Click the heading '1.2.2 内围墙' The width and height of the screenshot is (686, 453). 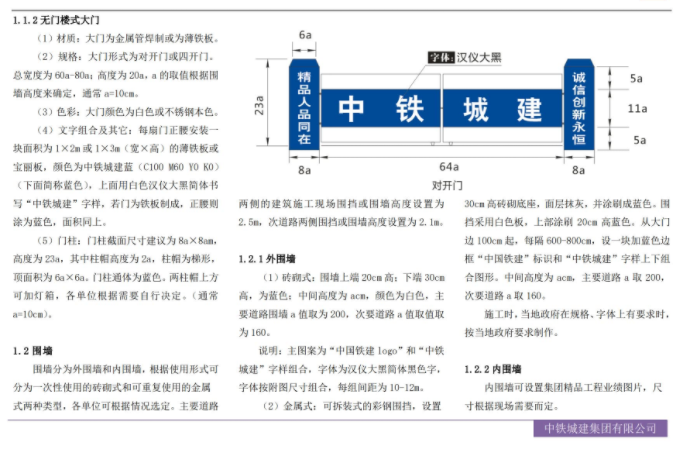(493, 369)
